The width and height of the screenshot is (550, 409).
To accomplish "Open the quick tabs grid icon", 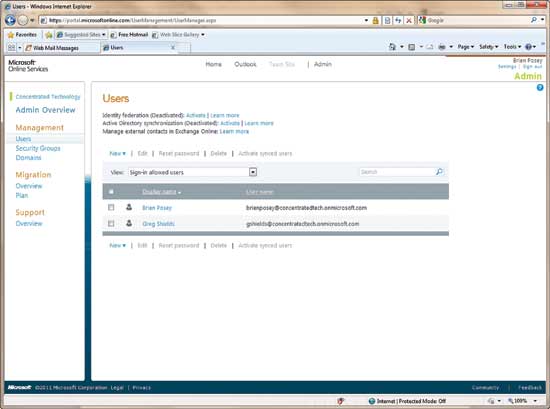I will pos(11,47).
